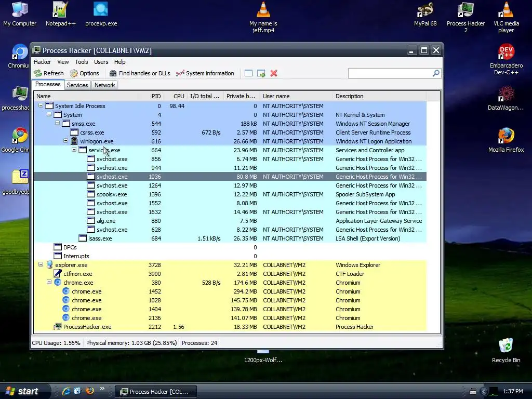Viewport: 532px width, 399px height.
Task: Open the View menu
Action: (63, 62)
